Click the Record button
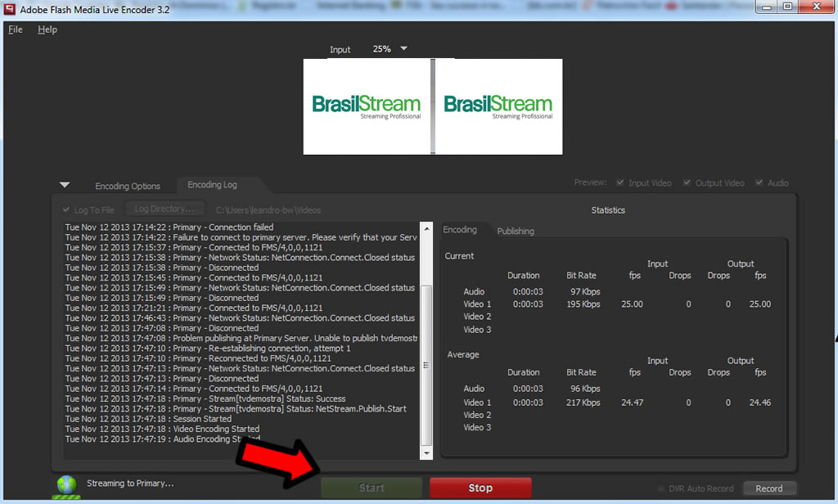This screenshot has height=504, width=838. 769,488
